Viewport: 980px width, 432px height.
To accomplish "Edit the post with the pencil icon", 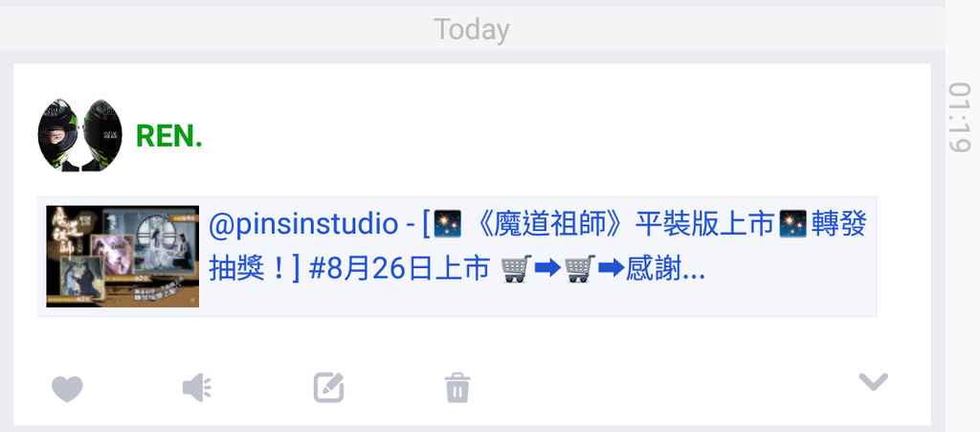I will click(329, 388).
